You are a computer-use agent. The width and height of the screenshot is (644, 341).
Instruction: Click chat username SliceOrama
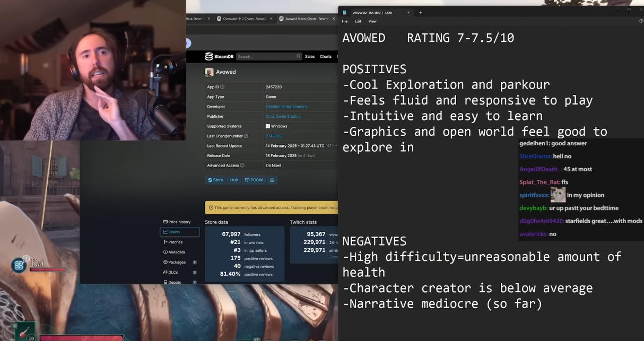coord(535,156)
